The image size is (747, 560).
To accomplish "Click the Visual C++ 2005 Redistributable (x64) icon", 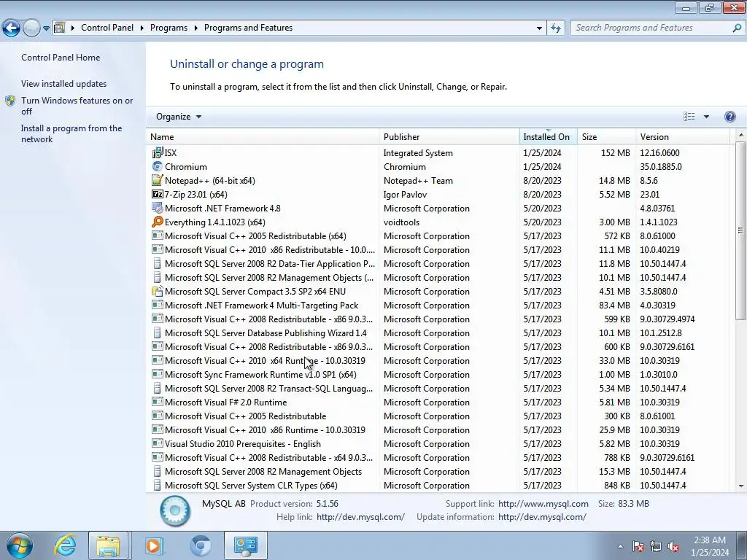I will [158, 236].
